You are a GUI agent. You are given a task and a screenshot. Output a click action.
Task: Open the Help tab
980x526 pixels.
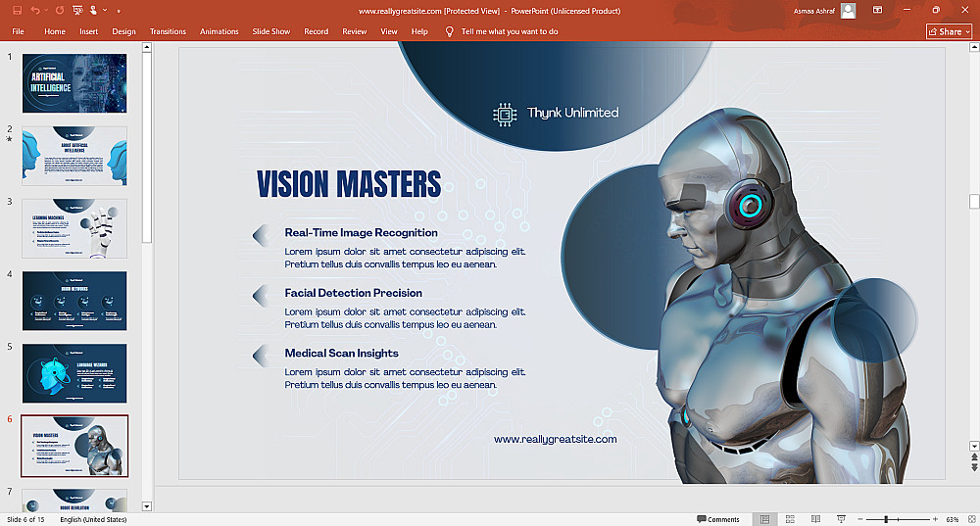click(x=419, y=31)
